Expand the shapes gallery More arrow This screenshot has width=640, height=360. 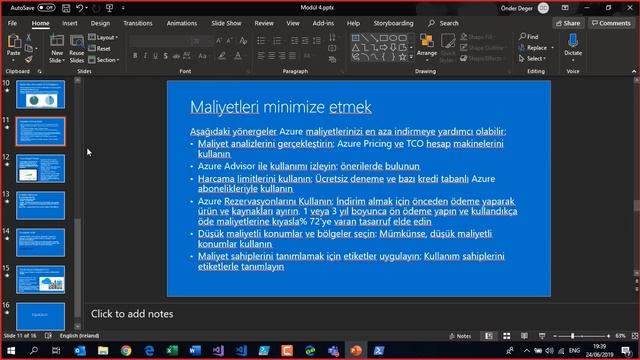click(411, 57)
